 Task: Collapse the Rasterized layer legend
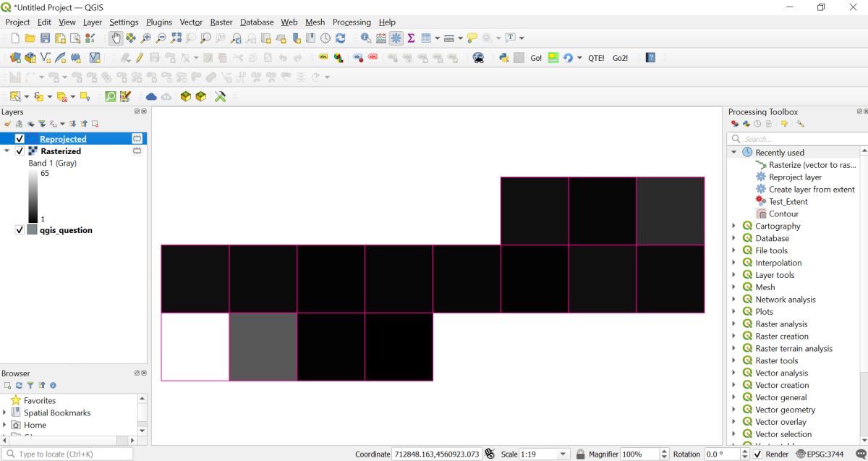click(7, 151)
